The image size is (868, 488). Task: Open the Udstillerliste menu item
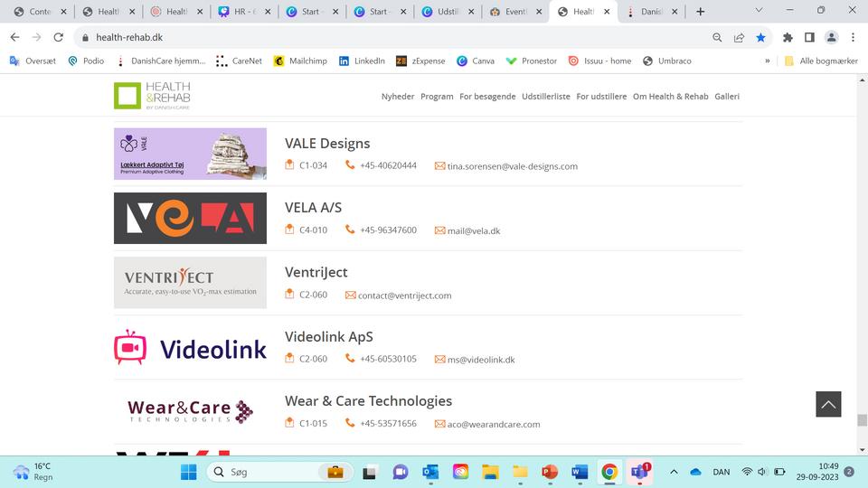tap(546, 97)
